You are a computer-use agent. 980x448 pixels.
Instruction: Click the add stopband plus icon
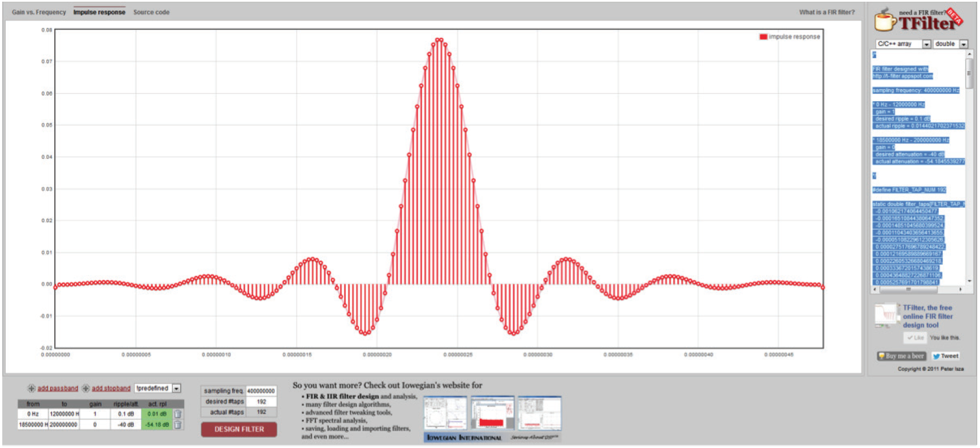tap(86, 389)
